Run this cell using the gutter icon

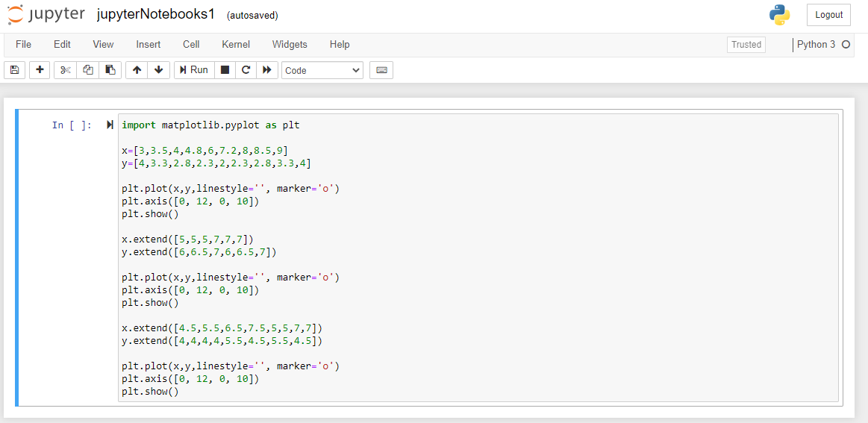coord(110,125)
